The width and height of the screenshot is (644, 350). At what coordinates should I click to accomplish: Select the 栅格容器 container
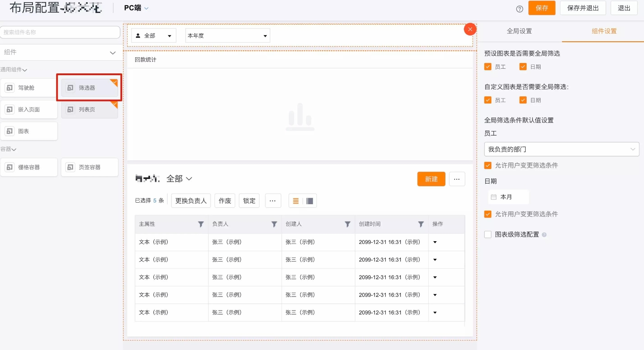pos(29,167)
